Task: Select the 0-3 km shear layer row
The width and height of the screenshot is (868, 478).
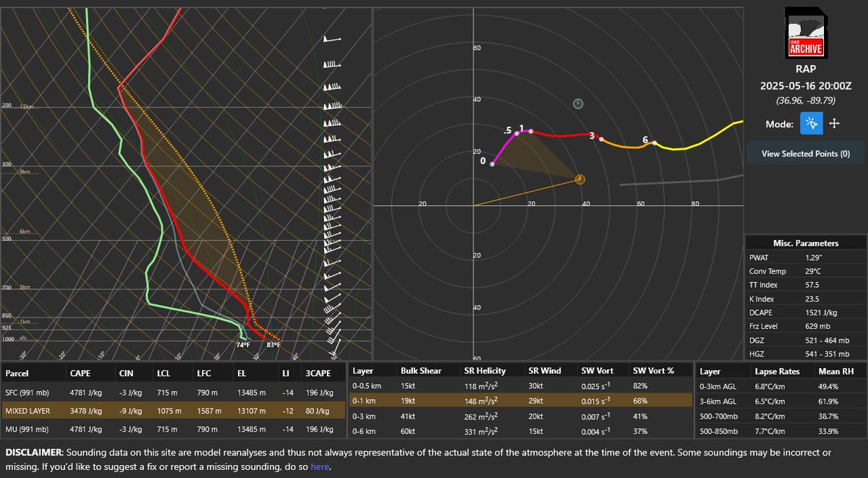Action: 520,417
